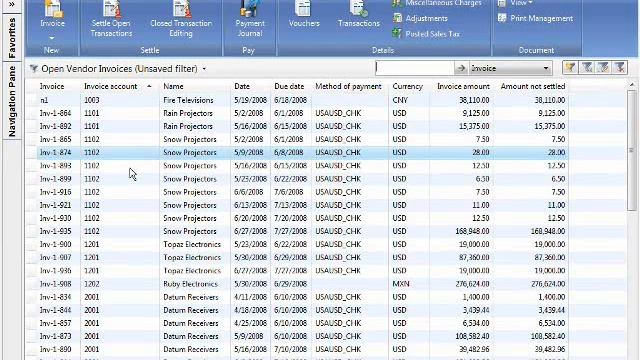Sort by Method of payment column header
This screenshot has height=360, width=640.
(348, 87)
